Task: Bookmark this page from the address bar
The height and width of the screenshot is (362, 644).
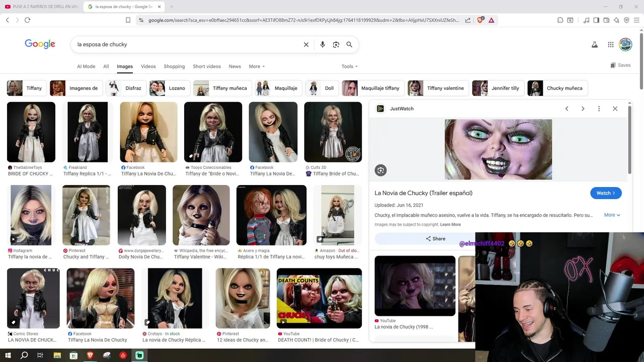Action: coord(128,20)
